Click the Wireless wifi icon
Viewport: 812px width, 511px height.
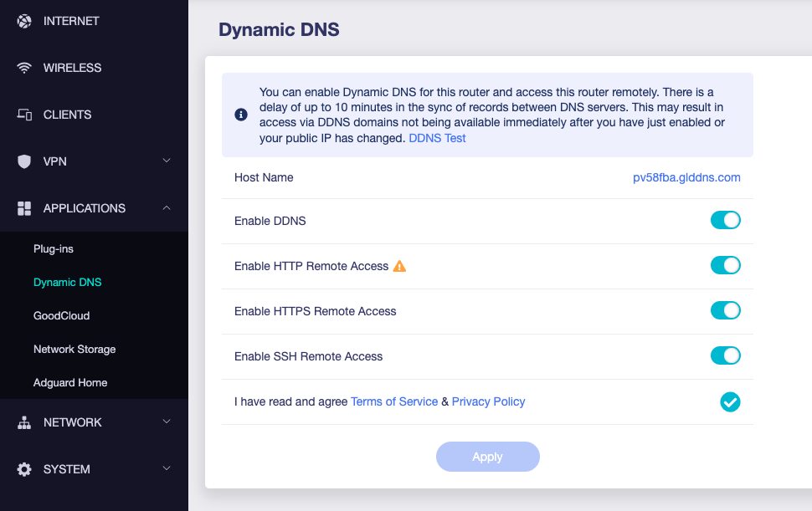point(23,68)
